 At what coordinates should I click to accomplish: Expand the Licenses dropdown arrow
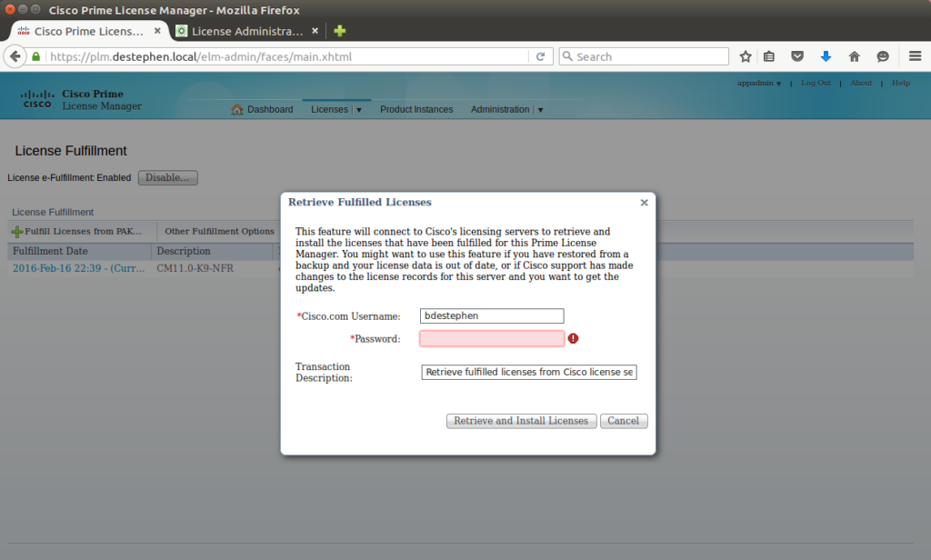click(358, 110)
